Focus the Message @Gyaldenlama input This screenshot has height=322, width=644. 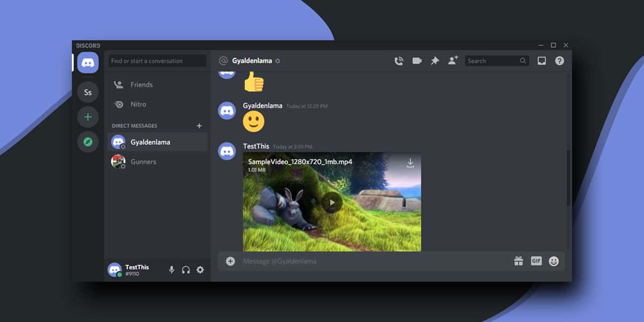[x=374, y=261]
